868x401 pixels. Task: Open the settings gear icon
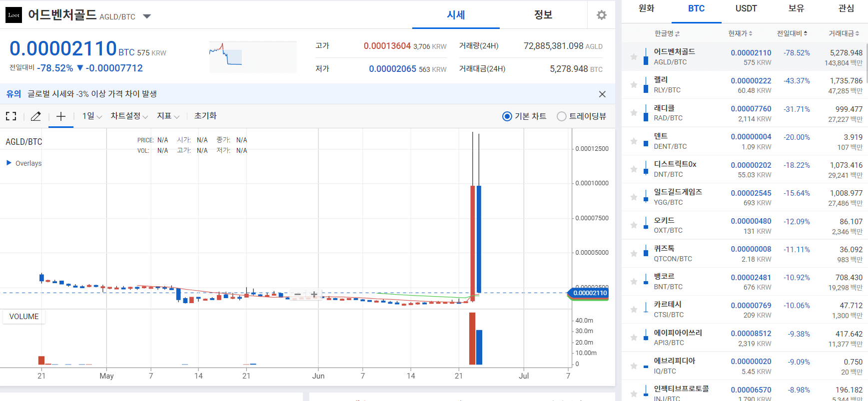coord(602,15)
